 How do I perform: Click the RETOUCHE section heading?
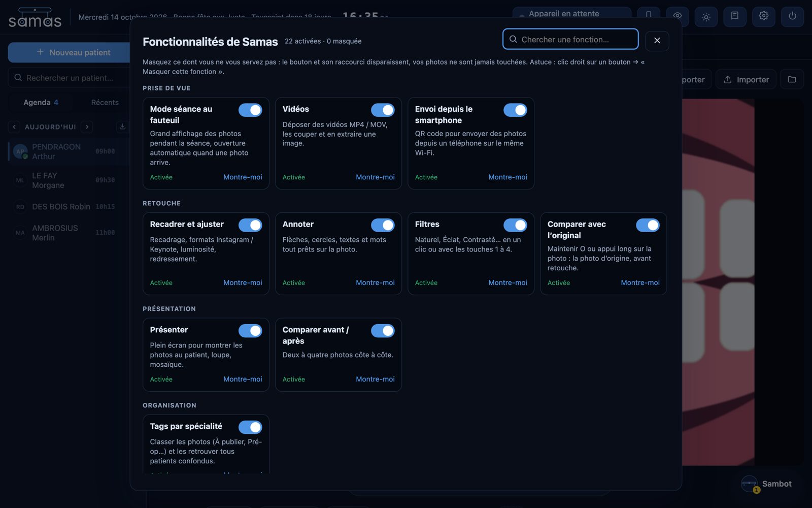click(161, 203)
